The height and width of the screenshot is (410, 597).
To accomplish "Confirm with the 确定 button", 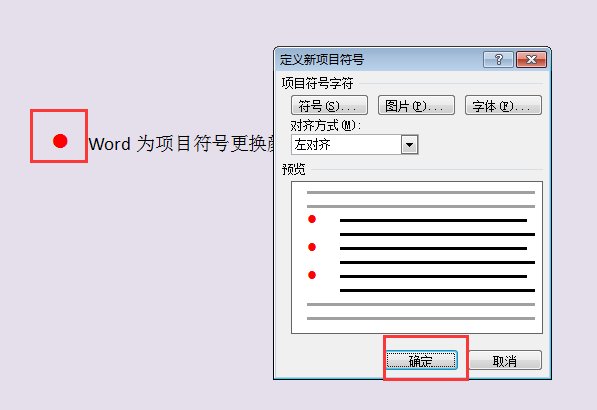I will click(421, 360).
